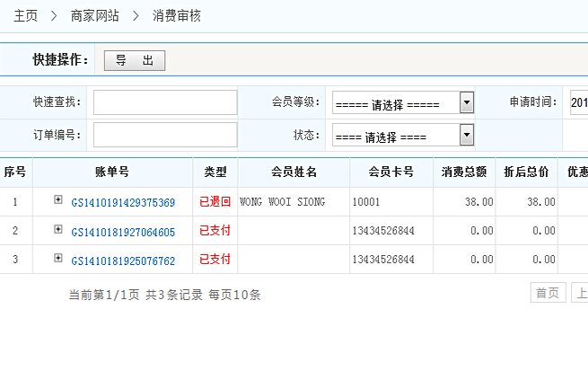
Task: Click the 会员卡号 column header
Action: (x=391, y=172)
